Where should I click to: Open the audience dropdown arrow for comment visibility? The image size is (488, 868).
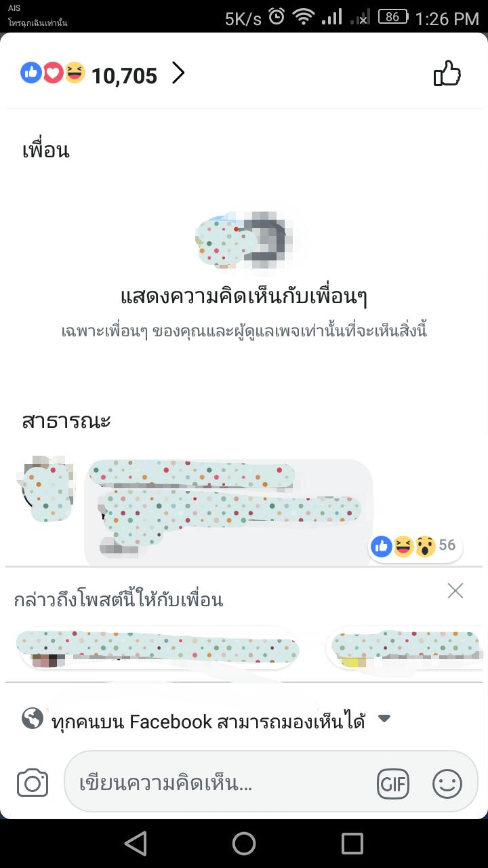pyautogui.click(x=384, y=719)
